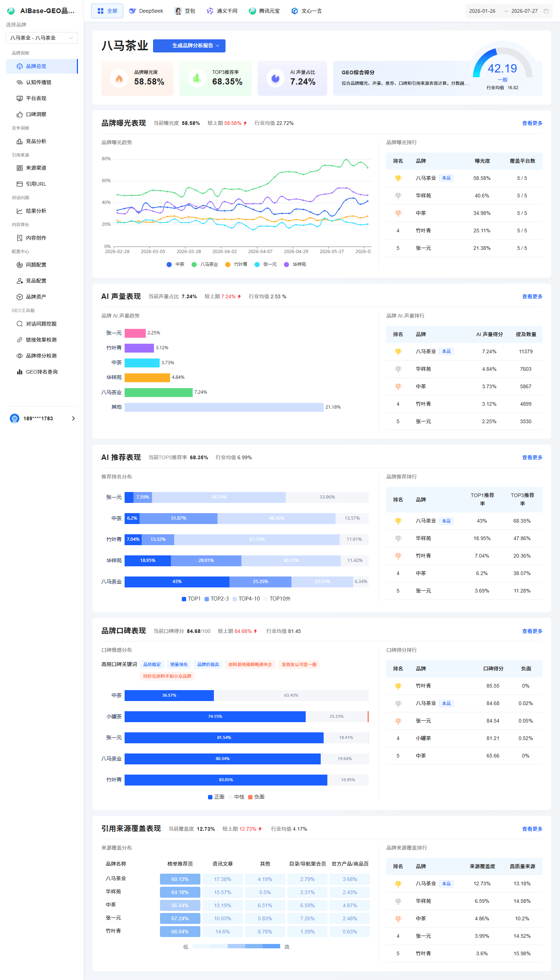Viewport: 560px width, 980px height.
Task: Open the 八马茶业 brand selector dropdown
Action: click(x=42, y=38)
